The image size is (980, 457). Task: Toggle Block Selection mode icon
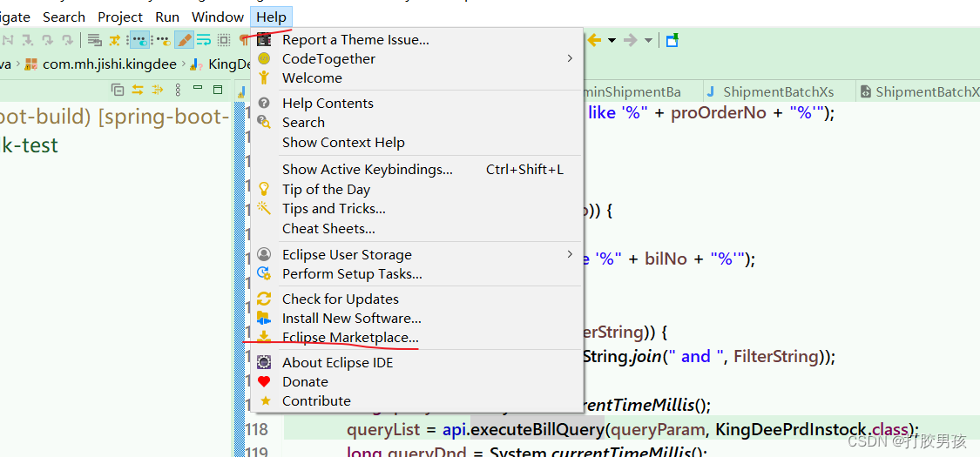(223, 40)
